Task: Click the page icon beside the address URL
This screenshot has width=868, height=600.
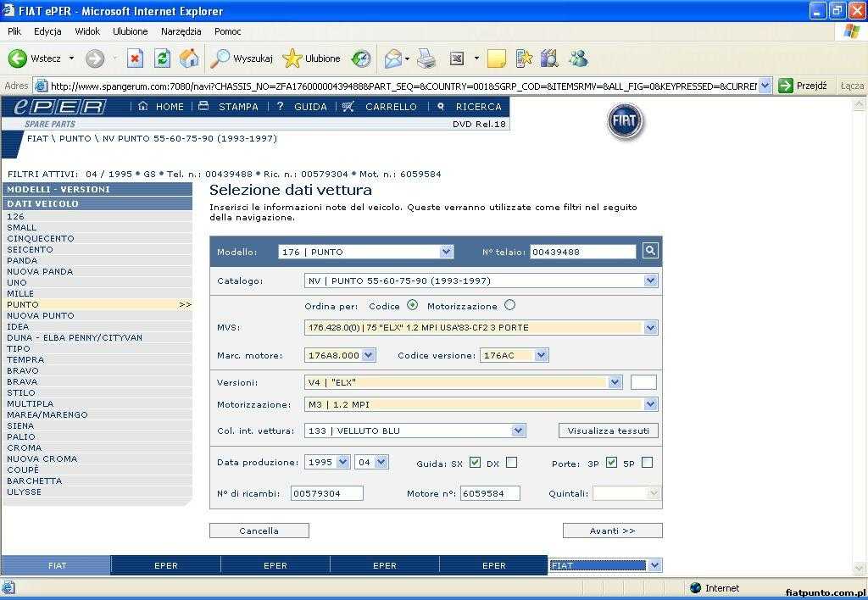Action: coord(41,86)
